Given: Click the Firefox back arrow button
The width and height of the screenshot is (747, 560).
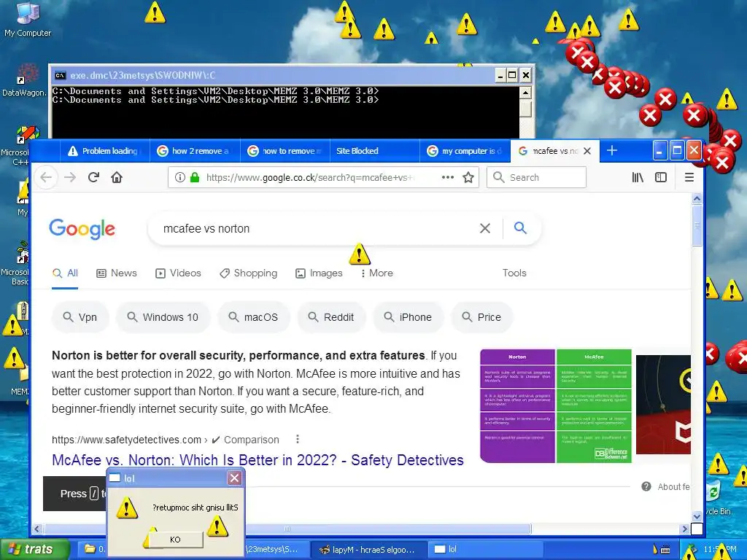Looking at the screenshot, I should 46,178.
